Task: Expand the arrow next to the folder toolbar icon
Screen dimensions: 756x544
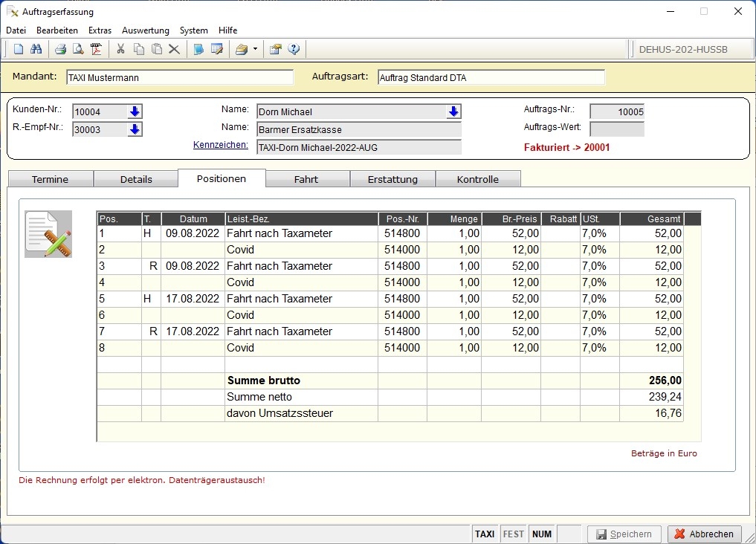Action: (x=255, y=49)
